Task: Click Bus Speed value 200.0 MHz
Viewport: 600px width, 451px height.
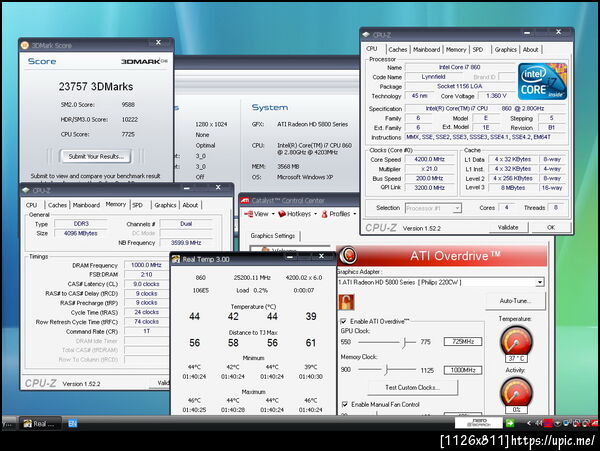Action: (429, 178)
